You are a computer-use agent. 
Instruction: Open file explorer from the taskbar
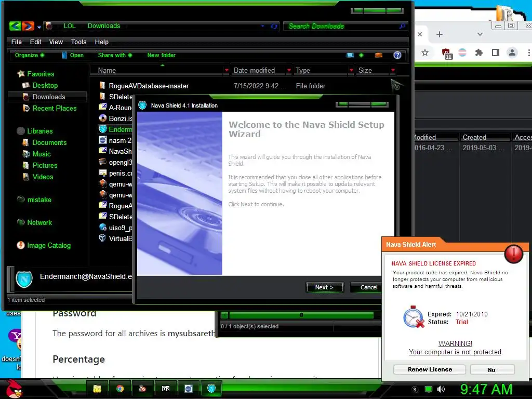click(97, 389)
